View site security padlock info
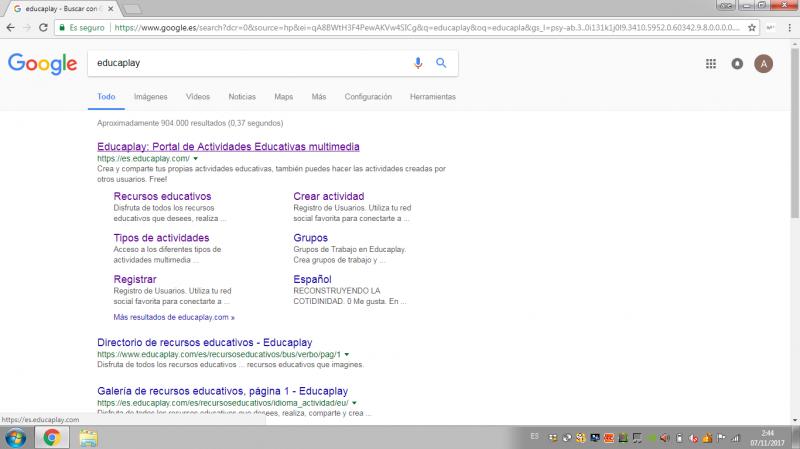Viewport: 800px width, 449px height. (x=62, y=28)
